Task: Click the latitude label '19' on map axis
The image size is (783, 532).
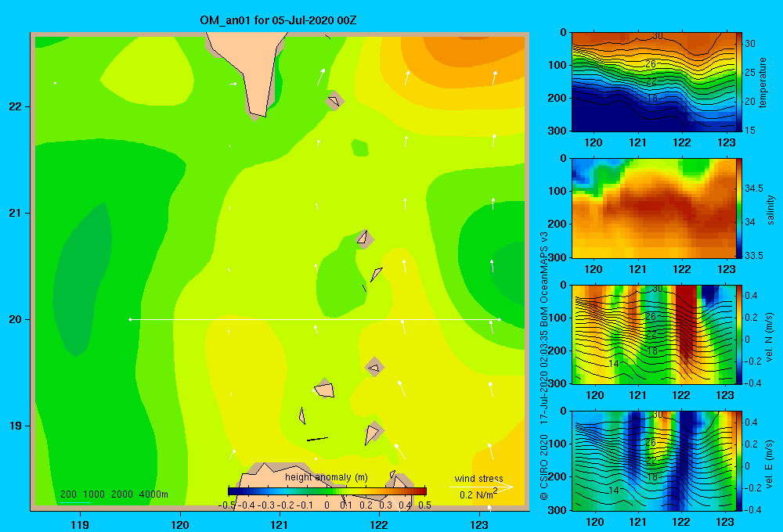Action: coord(16,426)
